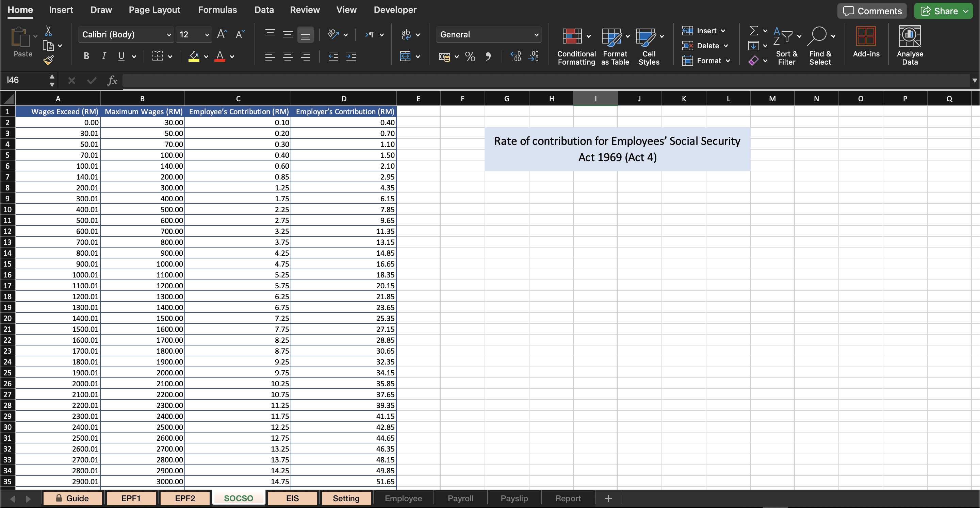Viewport: 980px width, 508px height.
Task: Expand the formula bar with the right arrow
Action: (x=975, y=80)
